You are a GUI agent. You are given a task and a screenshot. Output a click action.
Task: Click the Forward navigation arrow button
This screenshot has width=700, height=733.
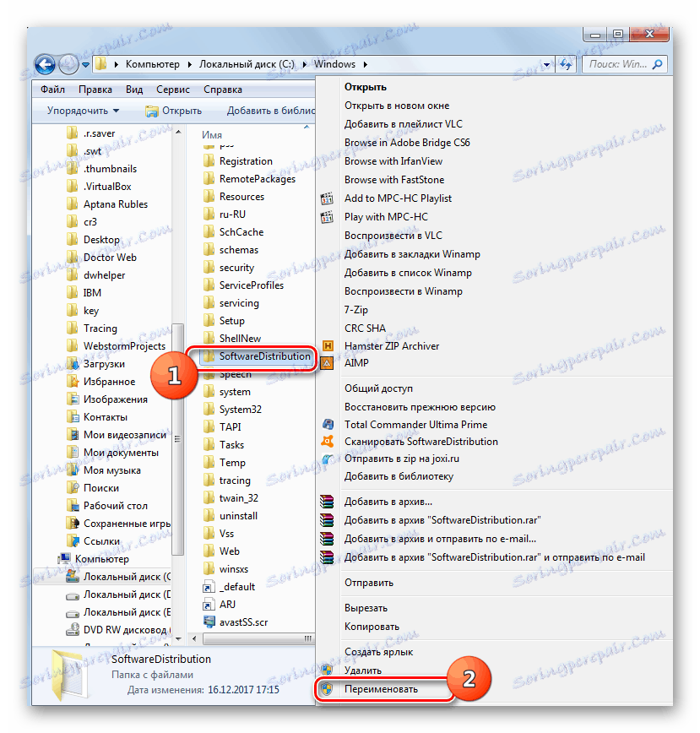click(68, 64)
